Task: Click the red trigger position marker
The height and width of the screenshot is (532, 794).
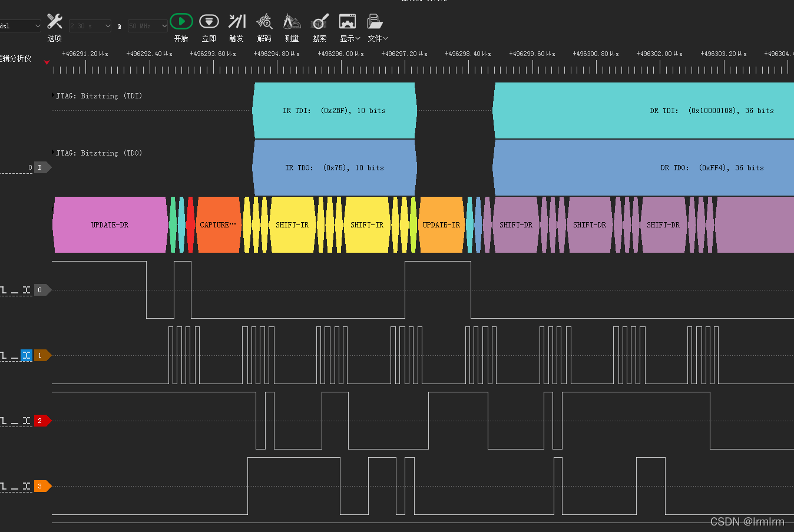Action: 47,62
